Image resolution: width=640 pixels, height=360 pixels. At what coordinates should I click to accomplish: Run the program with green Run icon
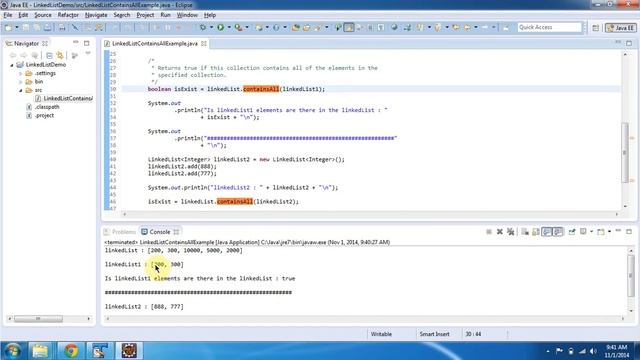(x=220, y=27)
